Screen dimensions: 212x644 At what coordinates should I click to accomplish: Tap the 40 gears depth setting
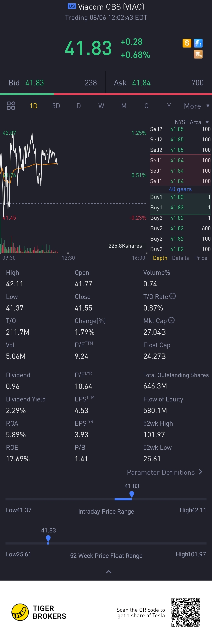pyautogui.click(x=180, y=189)
